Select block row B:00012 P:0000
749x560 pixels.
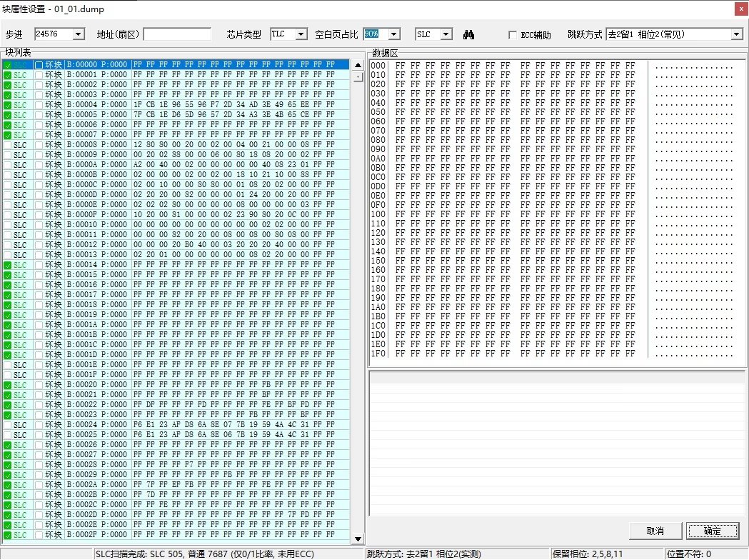pyautogui.click(x=176, y=244)
